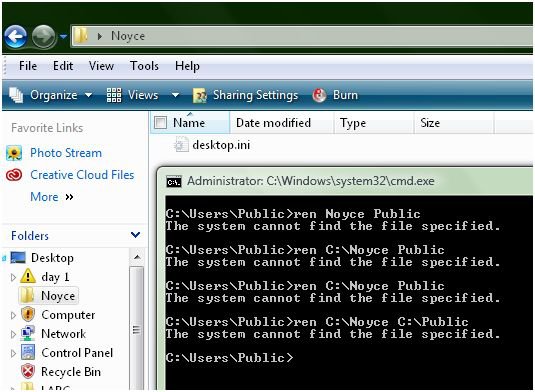Click the Photo Stream sunflower icon

[x=14, y=153]
